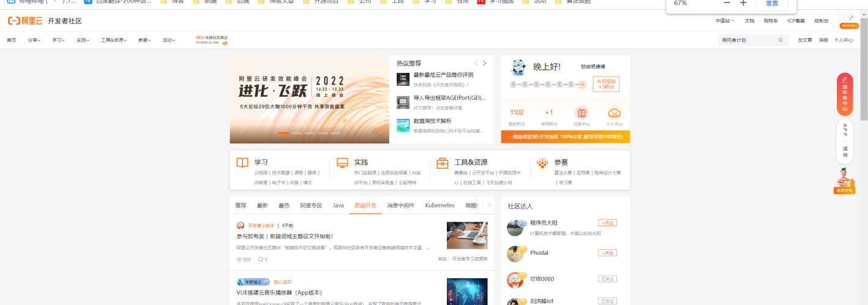Follow Phodal with +关注
Viewport: 868px width, 305px height.
(607, 253)
